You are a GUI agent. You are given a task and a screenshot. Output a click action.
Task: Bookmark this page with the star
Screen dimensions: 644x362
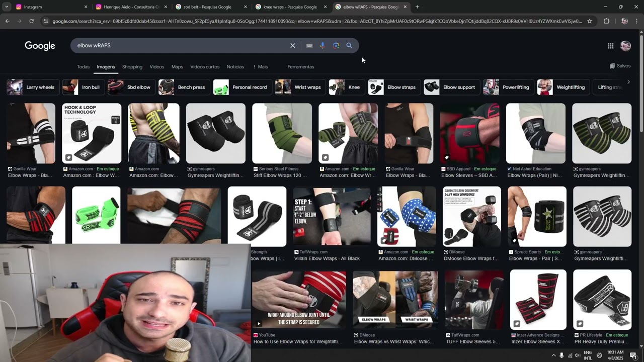[x=590, y=21]
